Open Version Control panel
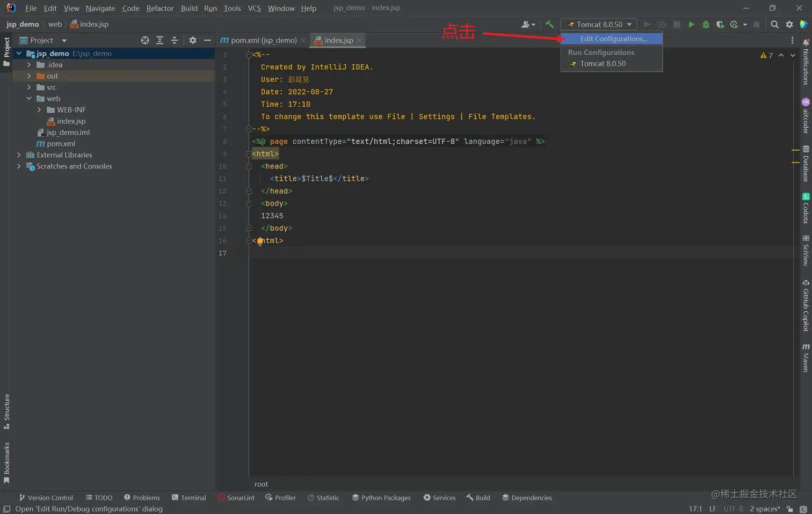 click(46, 497)
